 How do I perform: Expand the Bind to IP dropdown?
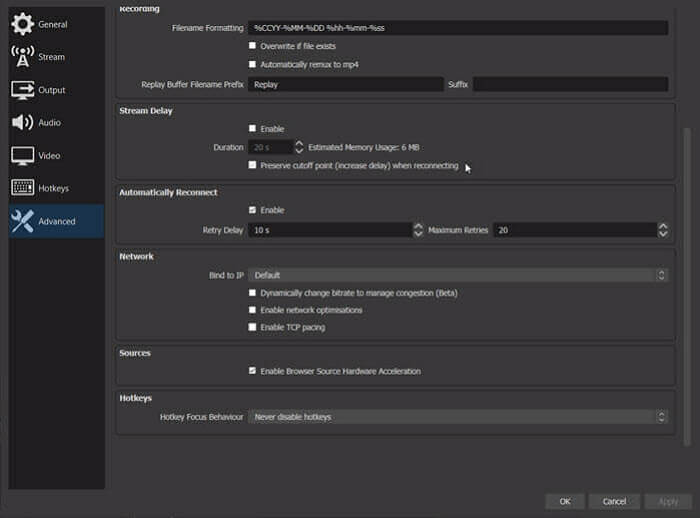point(458,274)
